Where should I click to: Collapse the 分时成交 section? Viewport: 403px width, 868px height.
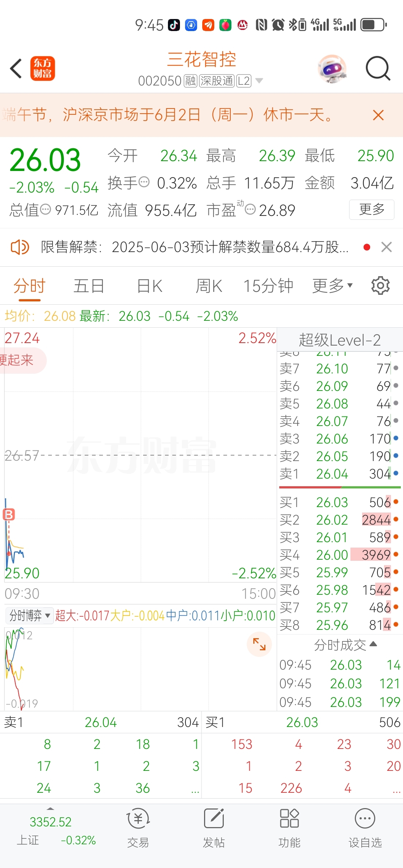pos(345,645)
